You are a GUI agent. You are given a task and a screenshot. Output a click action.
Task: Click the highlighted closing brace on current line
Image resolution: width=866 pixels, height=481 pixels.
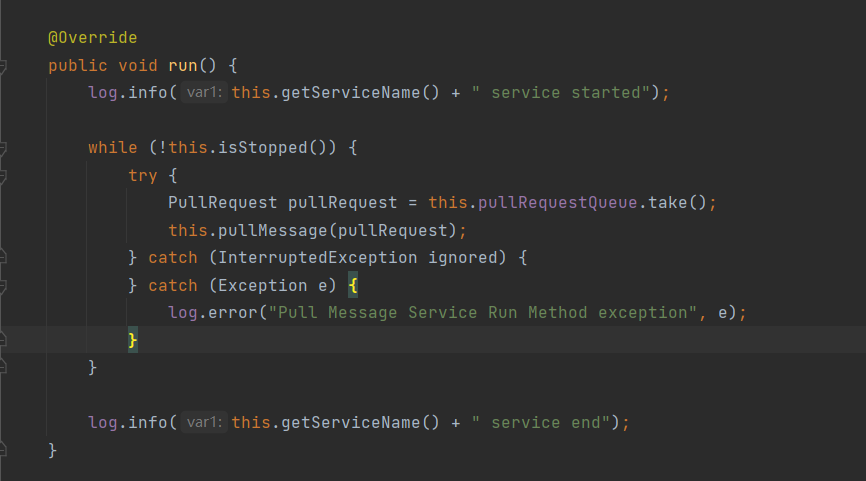click(132, 341)
